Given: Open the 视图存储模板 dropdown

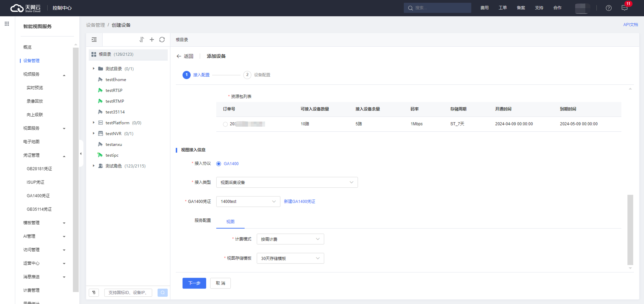Looking at the screenshot, I should (x=290, y=258).
